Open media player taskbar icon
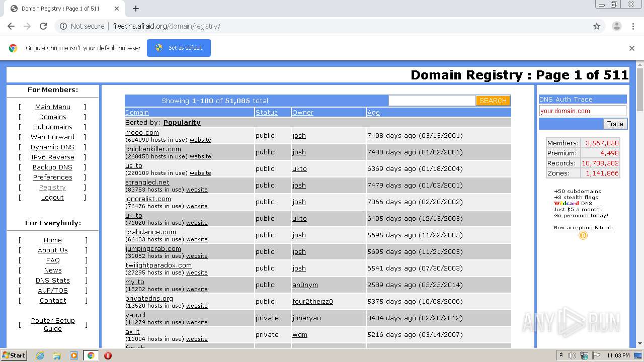The image size is (644, 362). click(x=74, y=355)
